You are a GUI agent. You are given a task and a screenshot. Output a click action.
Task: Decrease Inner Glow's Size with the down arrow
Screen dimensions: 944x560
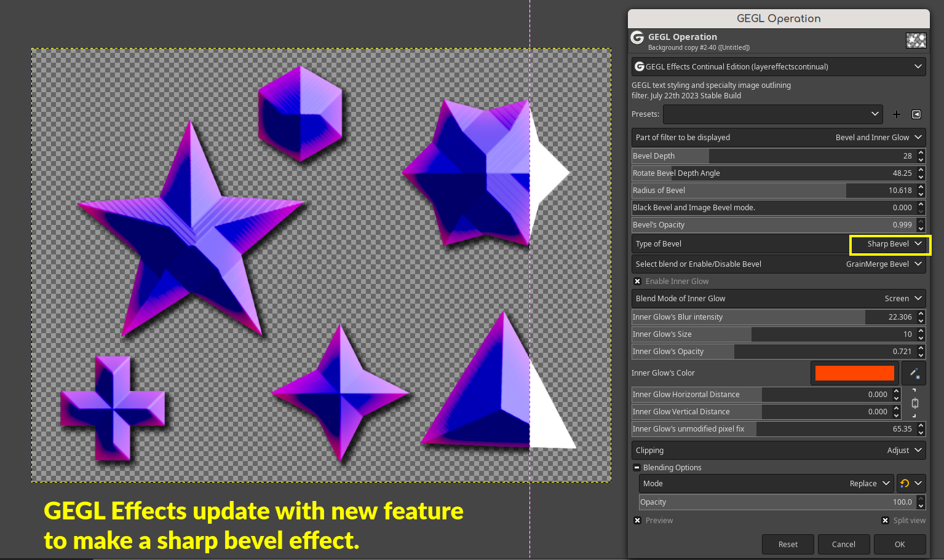[x=921, y=338]
